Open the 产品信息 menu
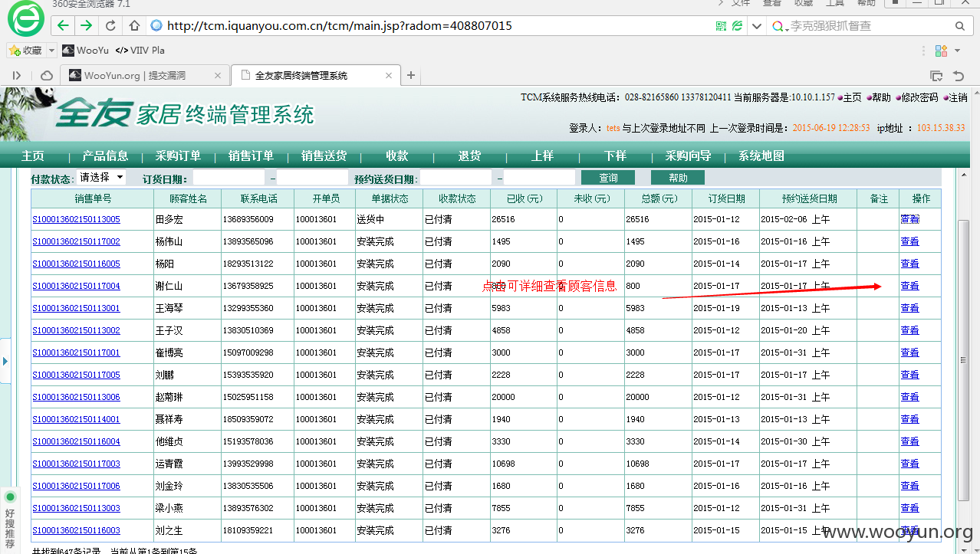The image size is (980, 554). tap(105, 156)
